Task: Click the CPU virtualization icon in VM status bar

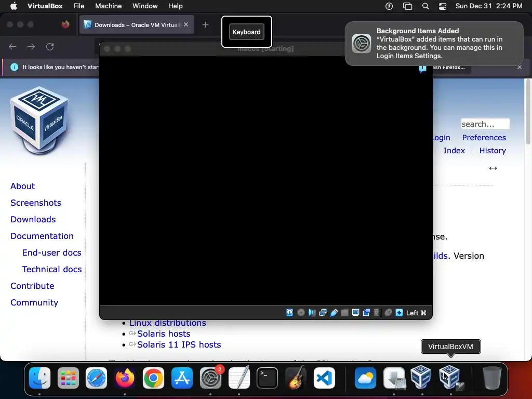Action: click(x=377, y=312)
